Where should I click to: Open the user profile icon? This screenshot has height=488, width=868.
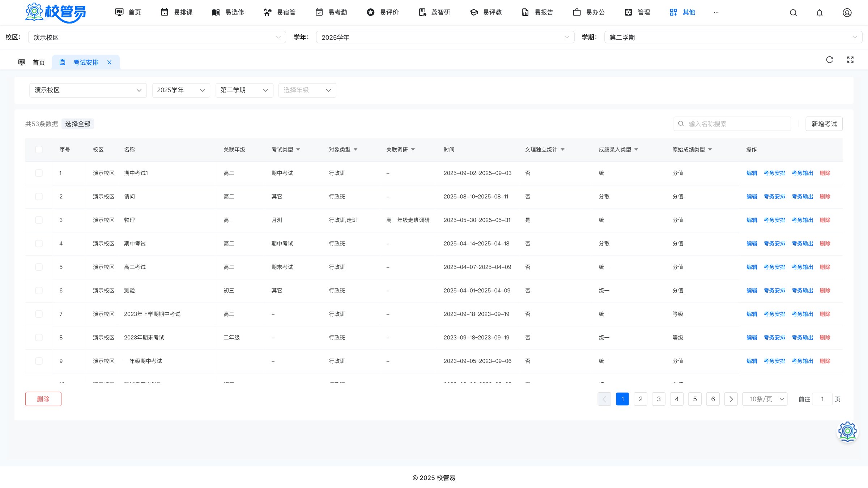(x=847, y=13)
